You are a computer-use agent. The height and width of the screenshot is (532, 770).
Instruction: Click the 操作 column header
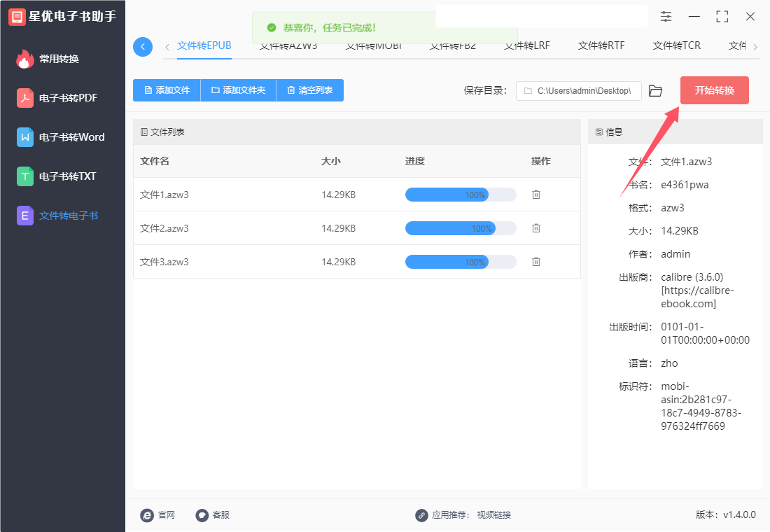pyautogui.click(x=540, y=161)
